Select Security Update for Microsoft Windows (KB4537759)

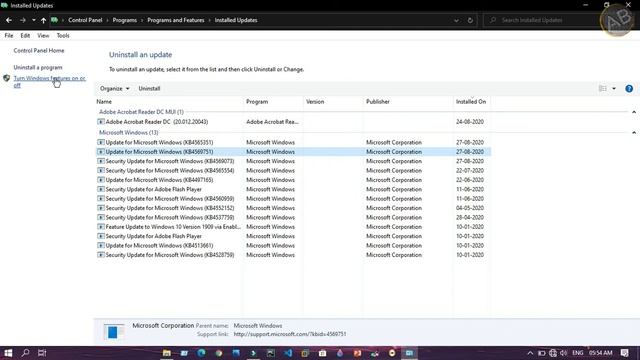[293, 218]
